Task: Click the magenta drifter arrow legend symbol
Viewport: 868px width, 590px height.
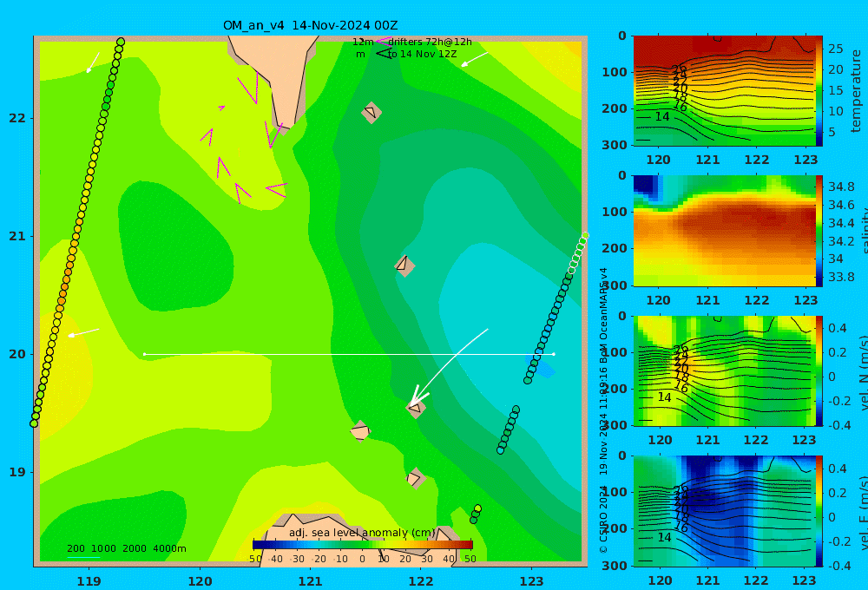Action: pyautogui.click(x=384, y=41)
